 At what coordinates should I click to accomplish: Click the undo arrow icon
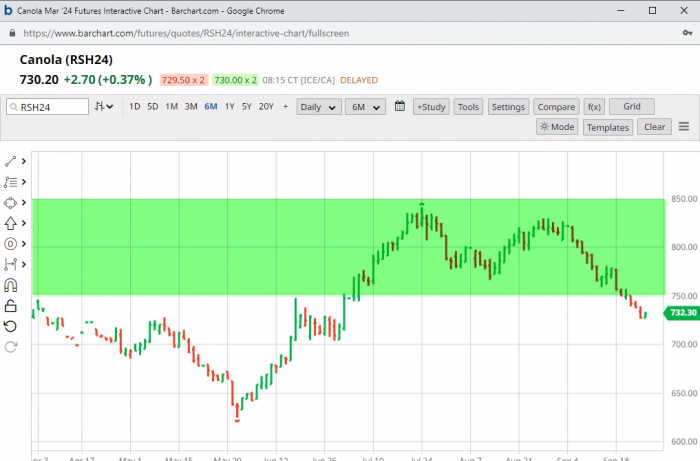click(x=10, y=326)
